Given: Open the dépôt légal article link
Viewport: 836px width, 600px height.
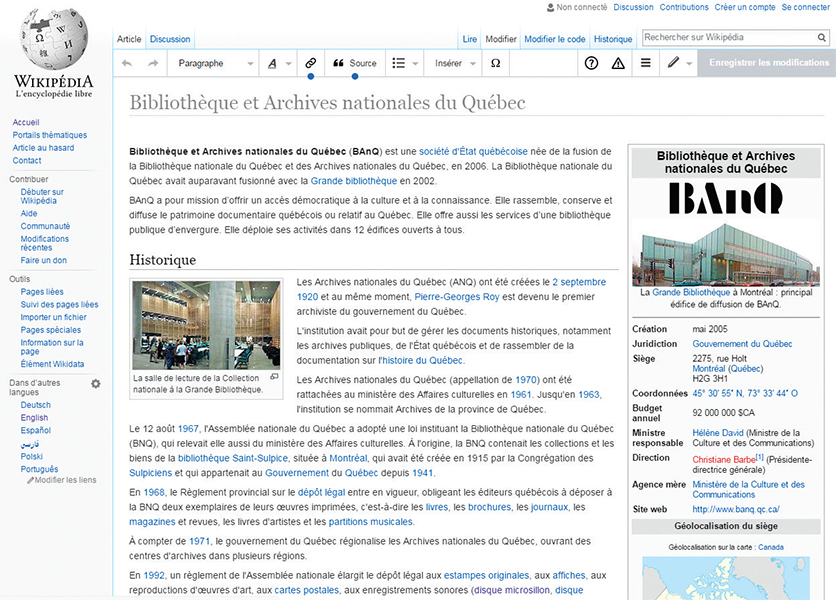Looking at the screenshot, I should pyautogui.click(x=321, y=492).
